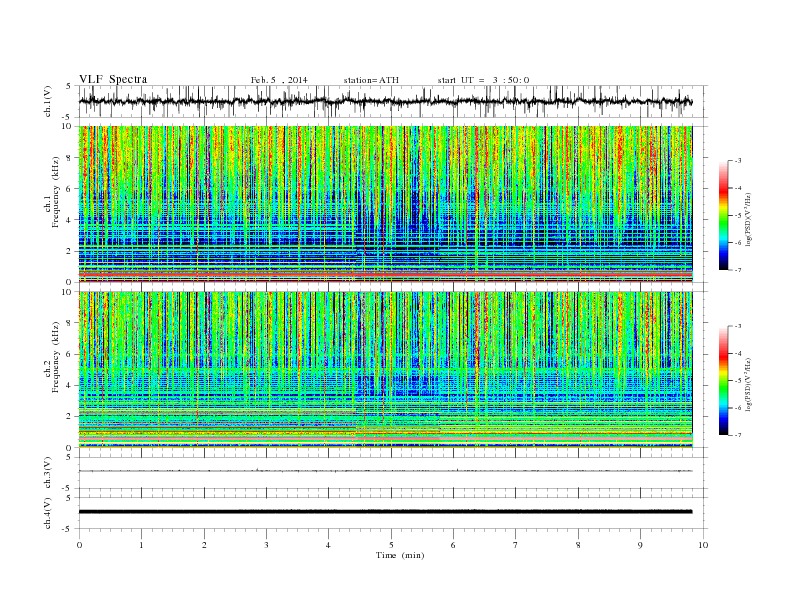Click the '3' tick on time axis
This screenshot has width=792, height=612.
[266, 545]
